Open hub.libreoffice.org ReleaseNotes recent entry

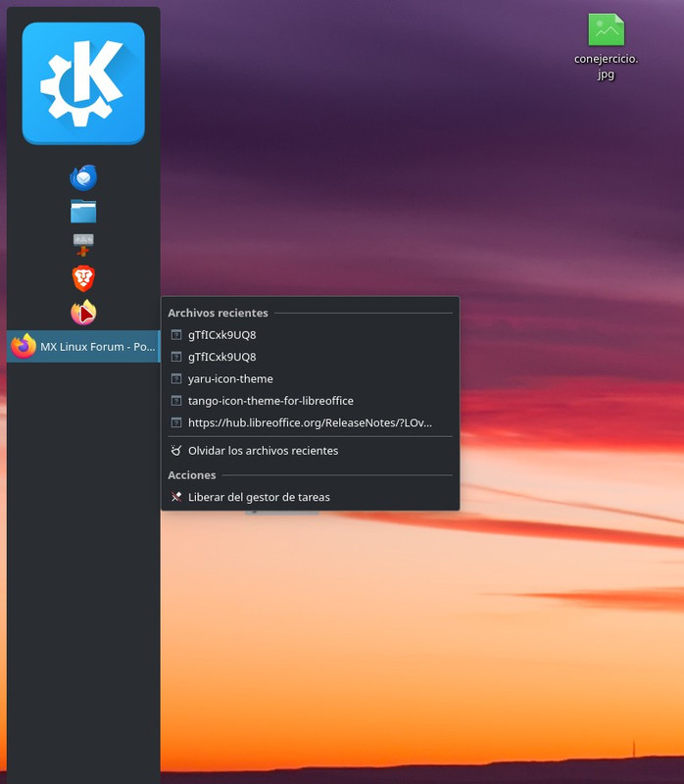310,423
